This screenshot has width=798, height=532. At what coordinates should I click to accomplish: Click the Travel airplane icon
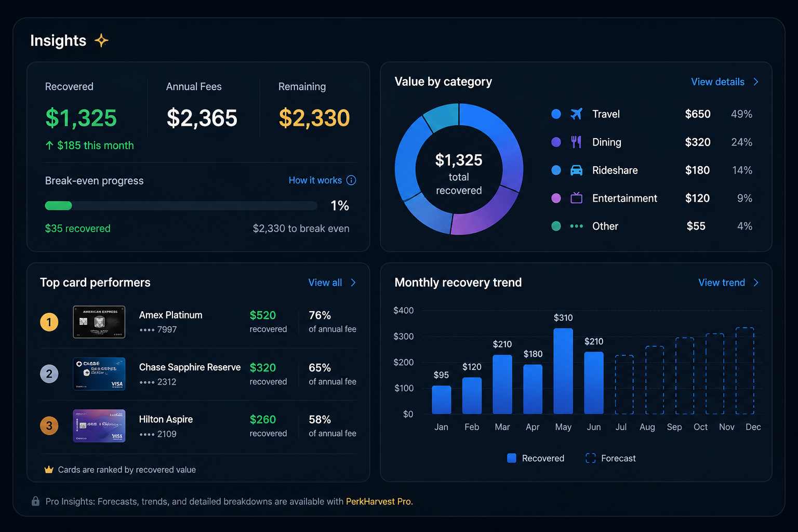click(576, 114)
